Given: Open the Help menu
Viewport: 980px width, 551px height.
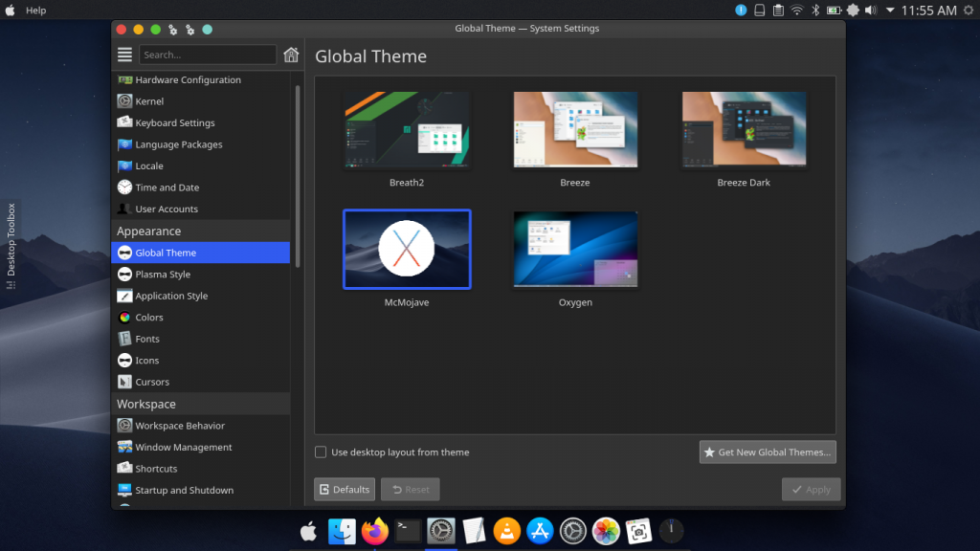Looking at the screenshot, I should coord(35,11).
